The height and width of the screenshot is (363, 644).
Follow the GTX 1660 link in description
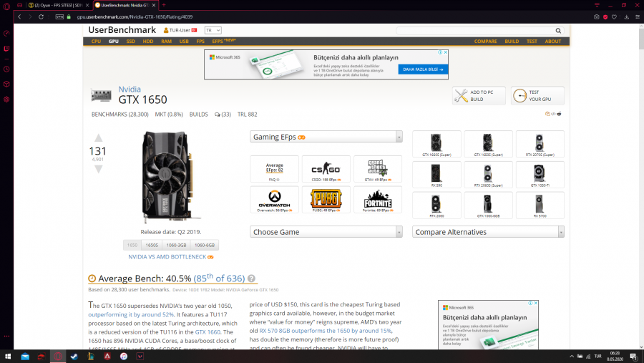pyautogui.click(x=208, y=332)
